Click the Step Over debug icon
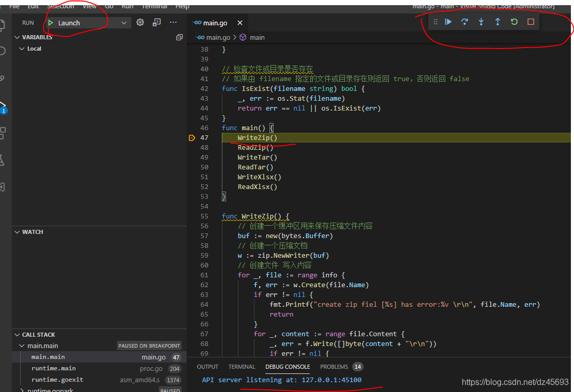The height and width of the screenshot is (392, 574). point(464,22)
